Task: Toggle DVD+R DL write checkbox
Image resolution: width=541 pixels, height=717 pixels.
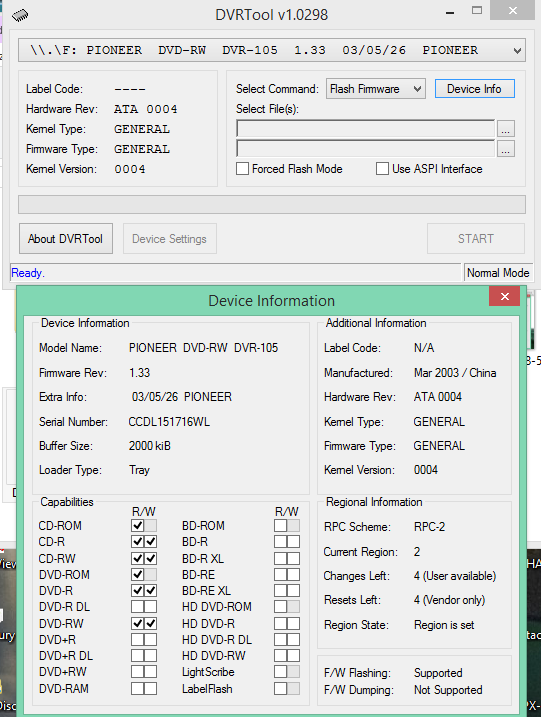Action: coord(150,656)
